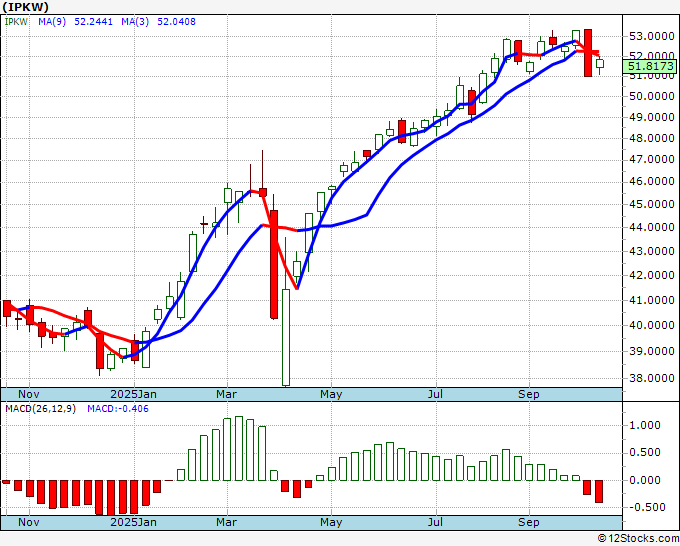Screen dimensions: 680x546
Task: Click the 41.0000 price axis label
Action: 651,300
